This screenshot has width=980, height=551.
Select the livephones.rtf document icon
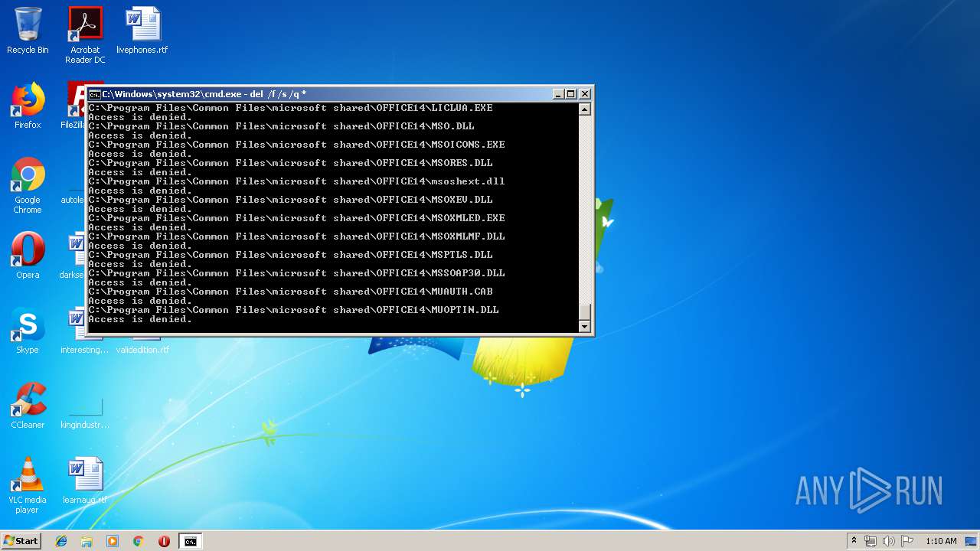tap(142, 31)
